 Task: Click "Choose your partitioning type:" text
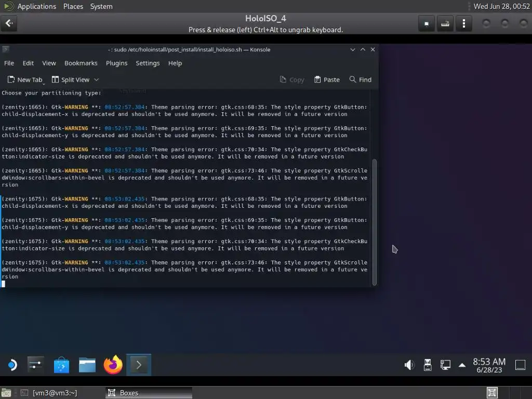51,93
